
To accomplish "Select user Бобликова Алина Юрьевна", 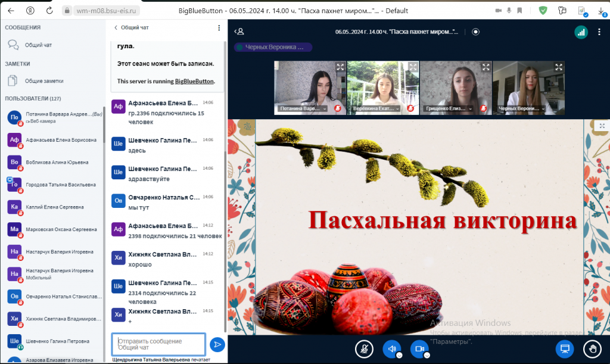I will pyautogui.click(x=54, y=162).
